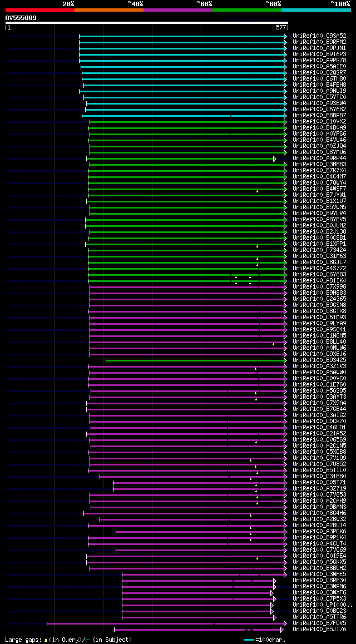Click the red 20% identity legend segment
This screenshot has width=356, height=644.
(x=40, y=9)
